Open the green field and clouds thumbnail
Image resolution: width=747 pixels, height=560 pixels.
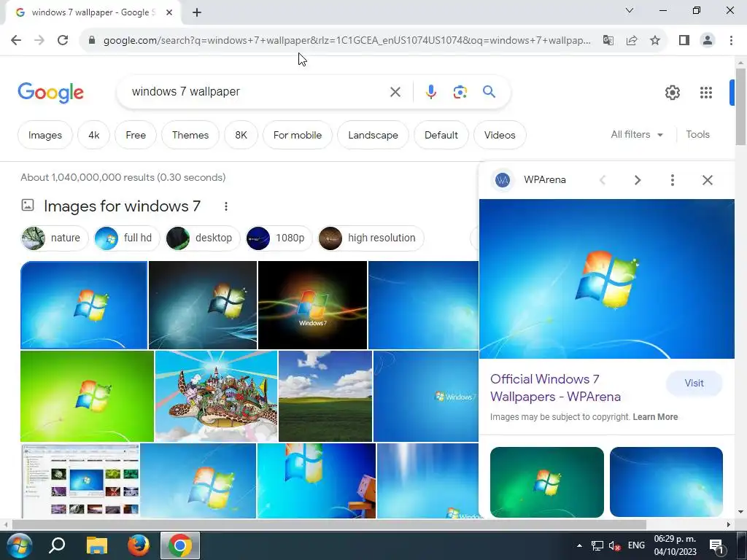[325, 396]
